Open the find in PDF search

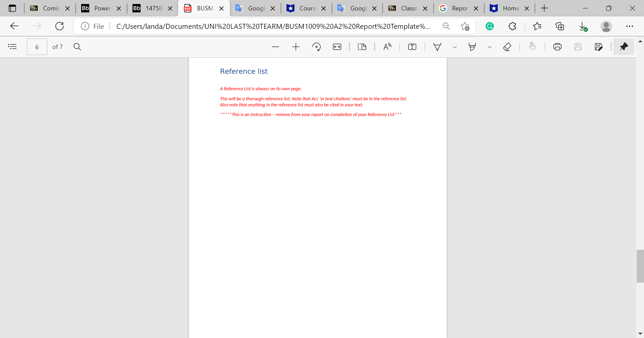[77, 47]
